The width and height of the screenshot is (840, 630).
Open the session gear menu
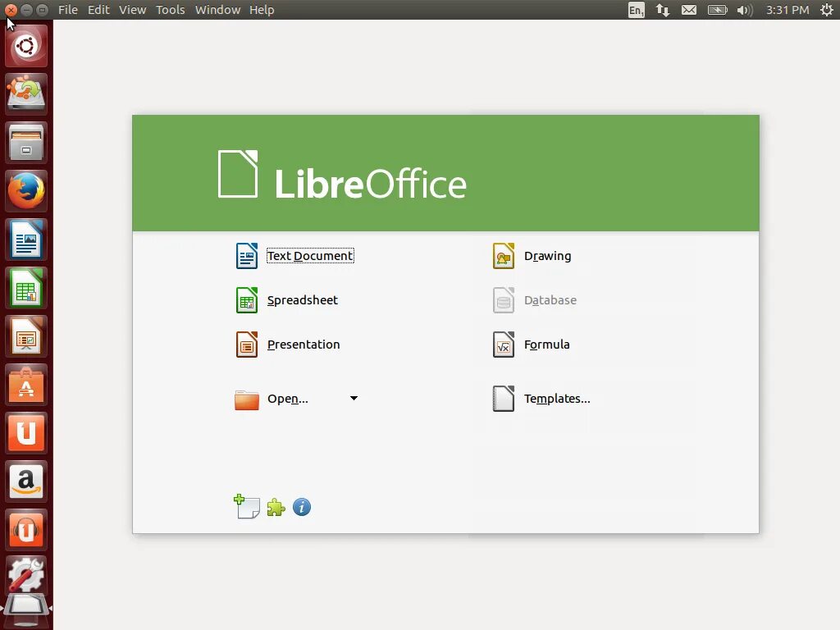(827, 10)
